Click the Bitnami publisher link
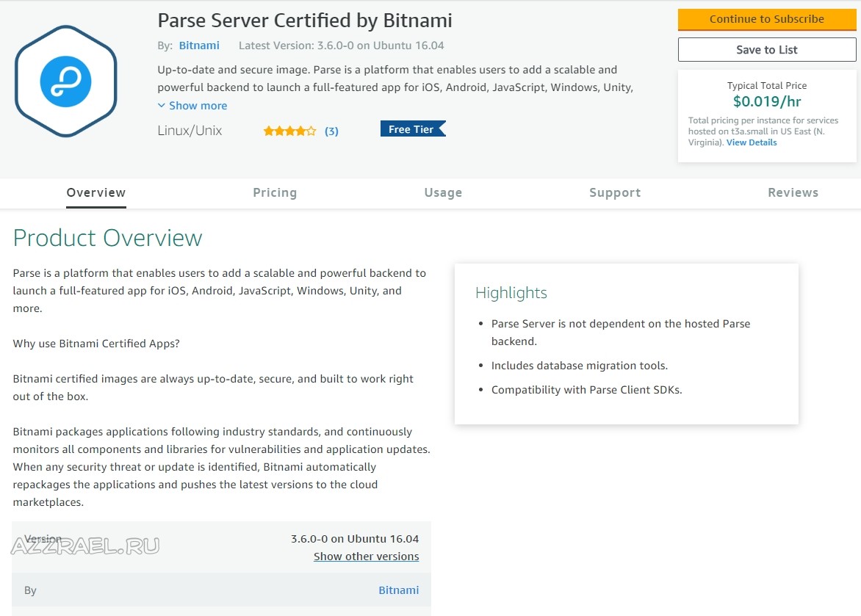This screenshot has width=861, height=616. tap(198, 45)
